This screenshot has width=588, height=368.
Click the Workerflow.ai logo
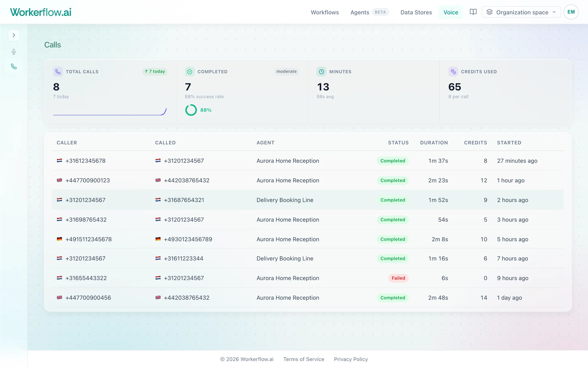point(41,12)
